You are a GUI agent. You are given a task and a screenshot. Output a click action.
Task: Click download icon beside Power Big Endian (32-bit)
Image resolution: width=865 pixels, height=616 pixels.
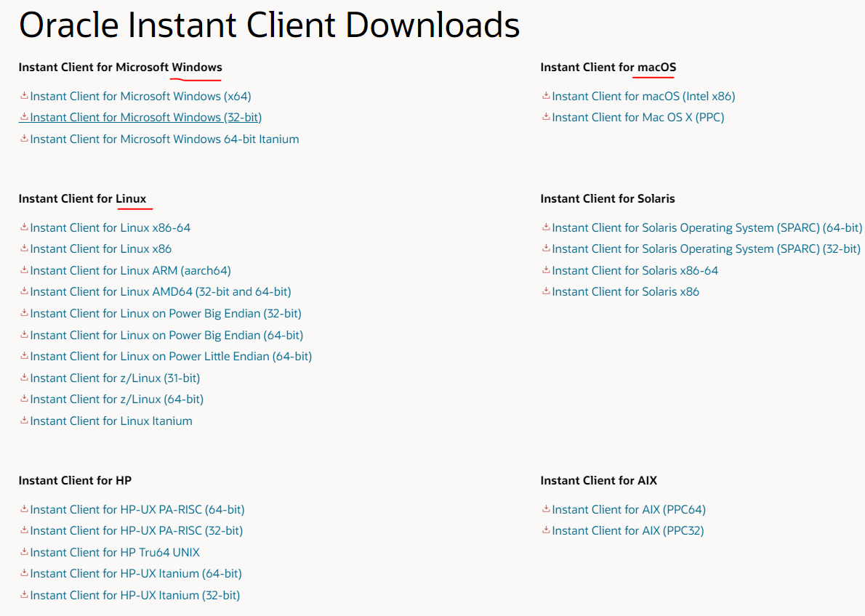point(24,312)
